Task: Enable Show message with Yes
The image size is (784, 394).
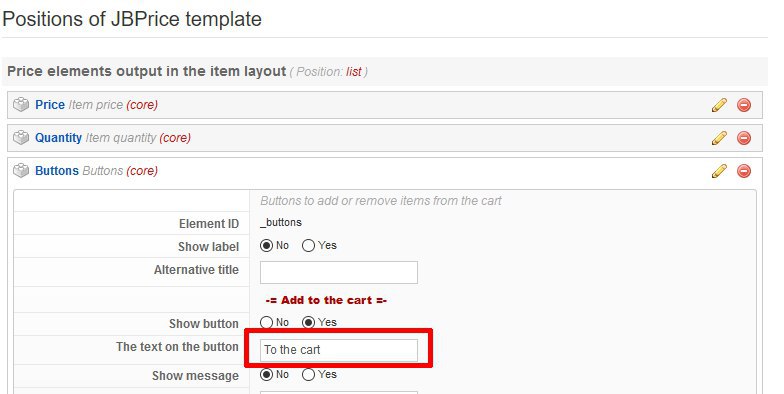Action: [x=308, y=374]
